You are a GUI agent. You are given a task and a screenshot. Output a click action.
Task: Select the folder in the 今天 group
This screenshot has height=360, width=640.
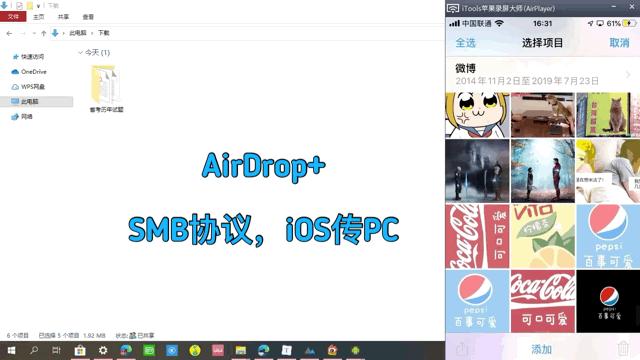tap(106, 89)
